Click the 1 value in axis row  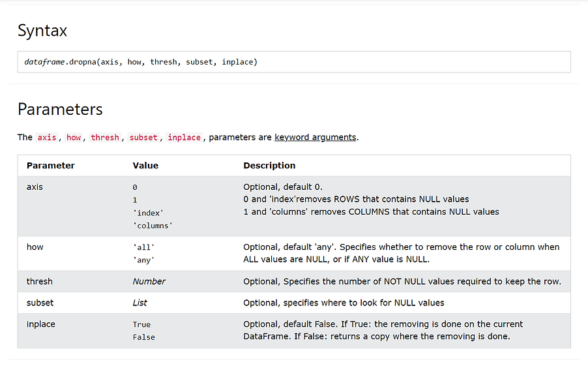(x=135, y=200)
